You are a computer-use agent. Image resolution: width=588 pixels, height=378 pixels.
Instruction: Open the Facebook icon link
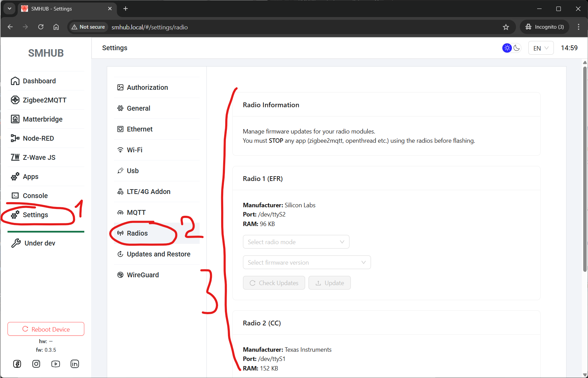pyautogui.click(x=17, y=364)
